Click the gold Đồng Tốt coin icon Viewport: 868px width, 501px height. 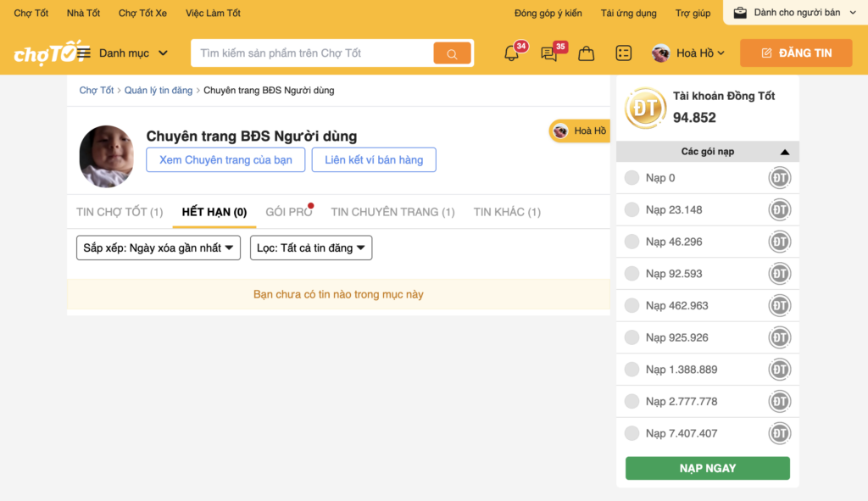tap(645, 108)
